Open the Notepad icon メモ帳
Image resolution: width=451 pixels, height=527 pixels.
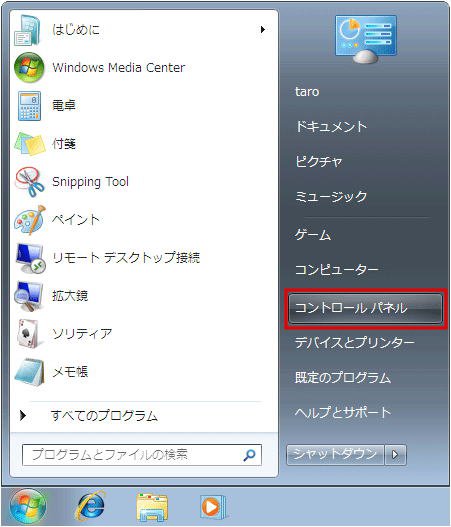point(29,372)
